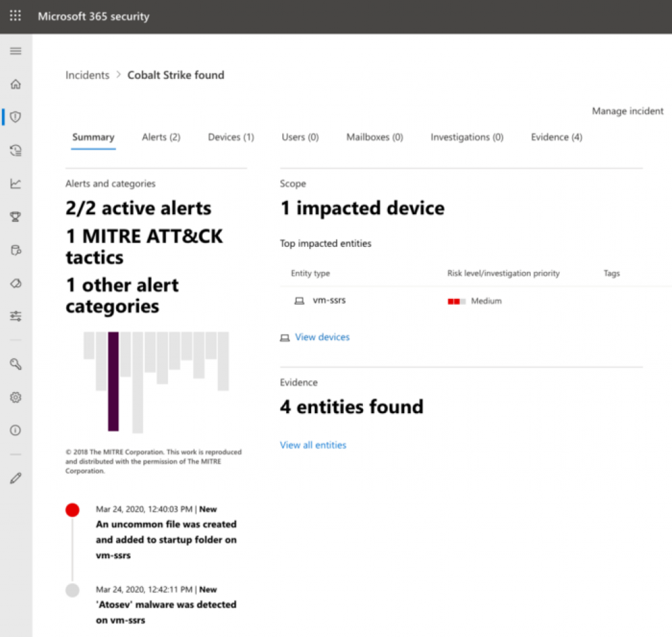Click the 'Top impacted entities' label
This screenshot has width=672, height=637.
coord(325,244)
